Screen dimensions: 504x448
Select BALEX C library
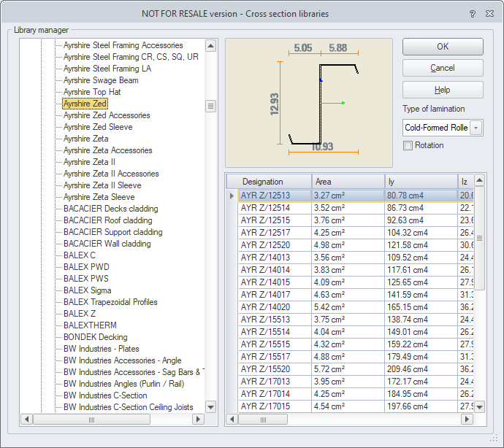click(80, 255)
